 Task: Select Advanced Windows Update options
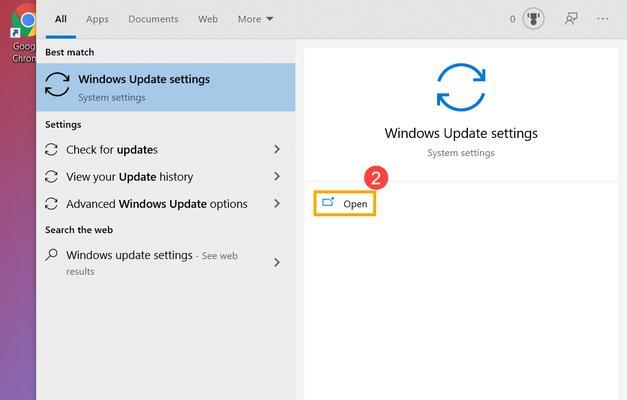166,204
